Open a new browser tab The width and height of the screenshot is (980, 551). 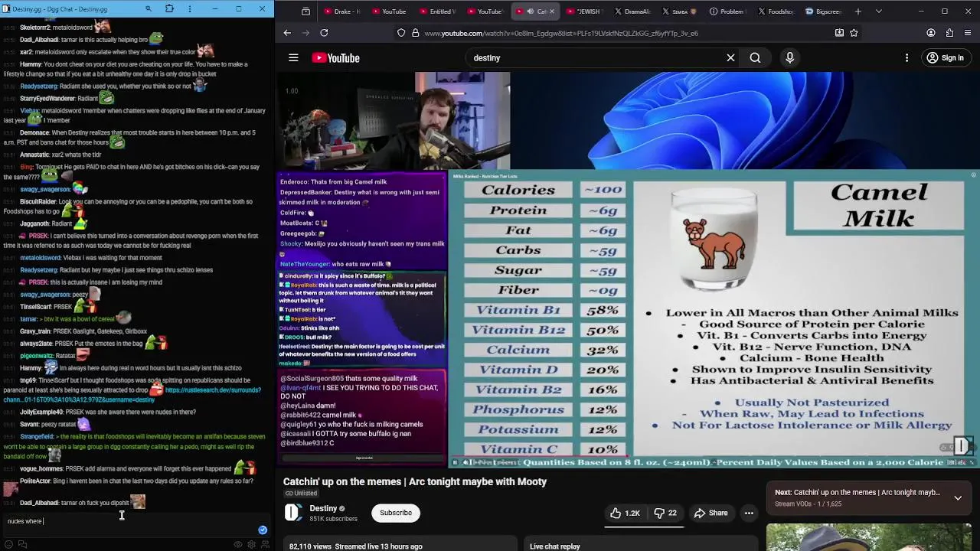click(857, 11)
